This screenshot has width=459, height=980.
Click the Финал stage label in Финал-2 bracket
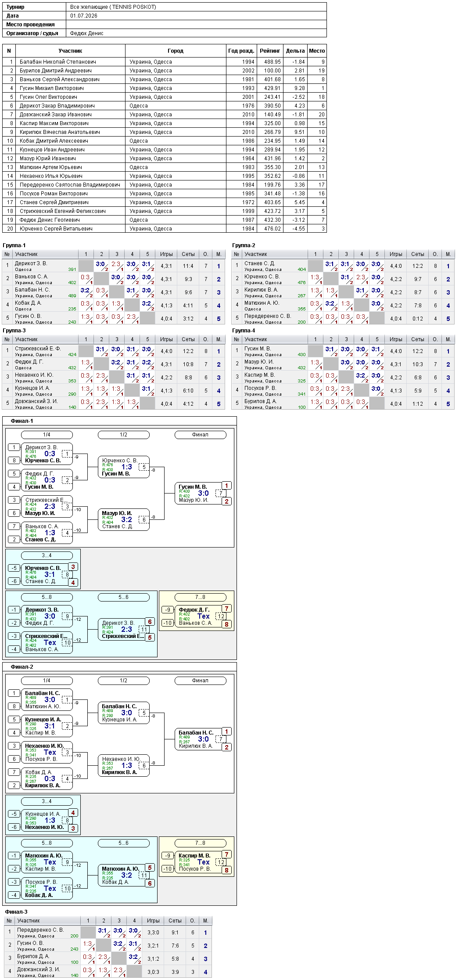(200, 681)
